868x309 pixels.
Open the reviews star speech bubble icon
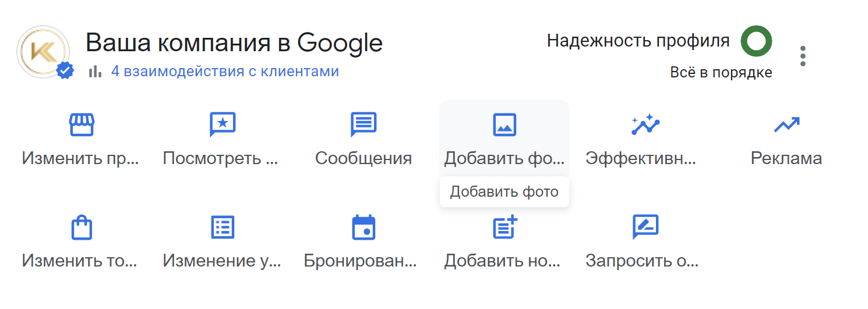(x=222, y=125)
